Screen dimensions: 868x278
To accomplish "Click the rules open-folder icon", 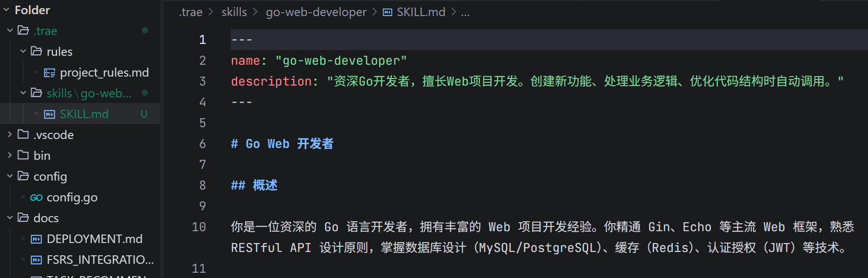I will point(36,51).
